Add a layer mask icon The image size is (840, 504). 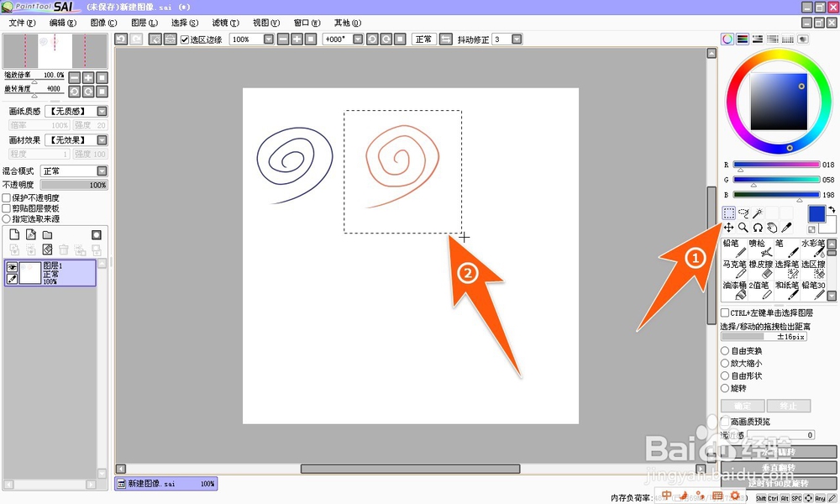point(97,234)
